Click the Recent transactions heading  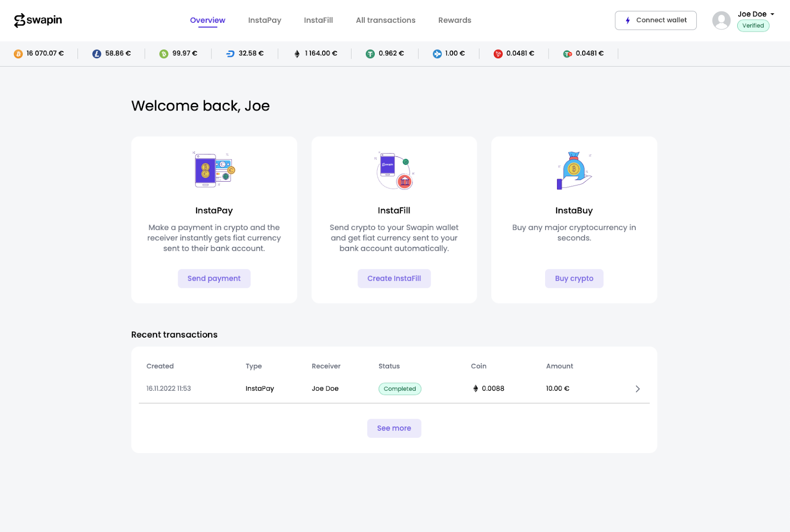click(x=174, y=335)
